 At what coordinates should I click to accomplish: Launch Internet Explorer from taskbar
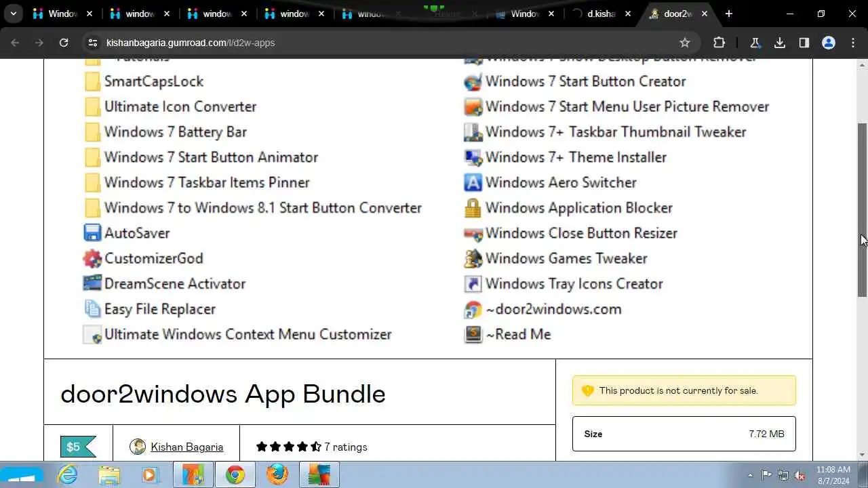click(68, 475)
